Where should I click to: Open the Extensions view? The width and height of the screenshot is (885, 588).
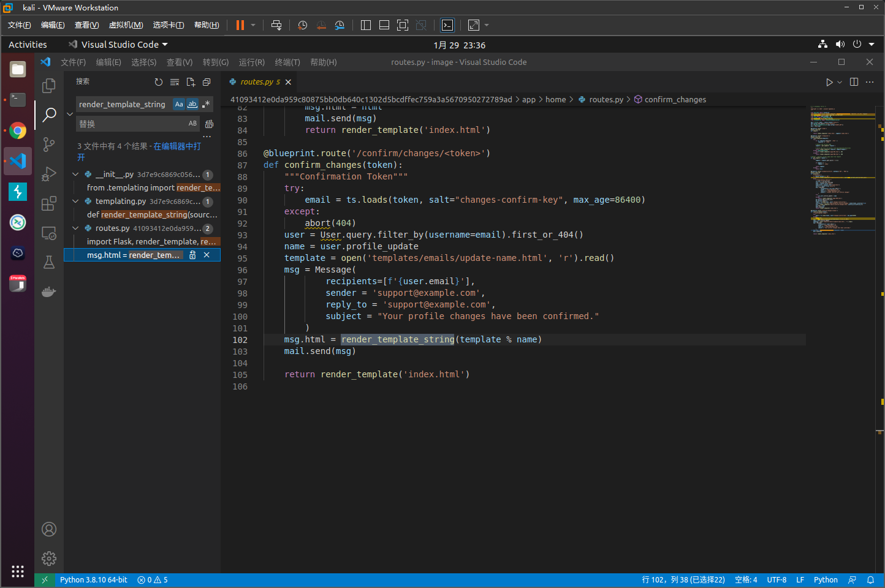click(x=49, y=203)
